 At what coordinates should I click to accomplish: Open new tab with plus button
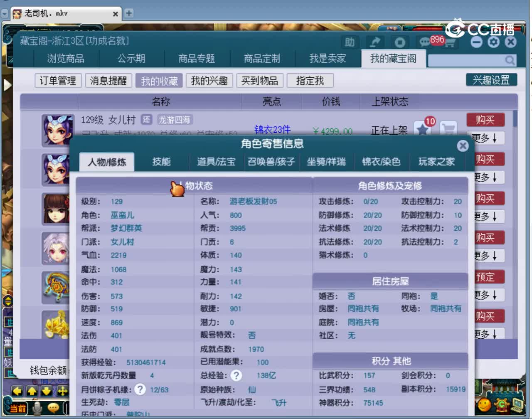pyautogui.click(x=129, y=13)
